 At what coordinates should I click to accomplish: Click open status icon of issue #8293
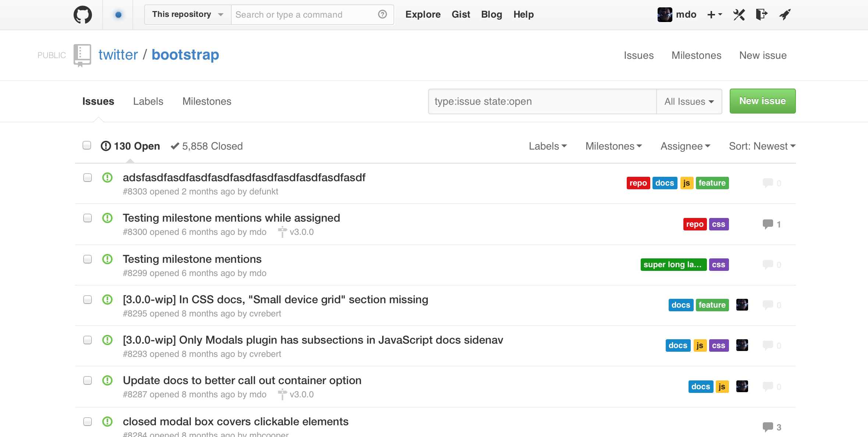(107, 340)
